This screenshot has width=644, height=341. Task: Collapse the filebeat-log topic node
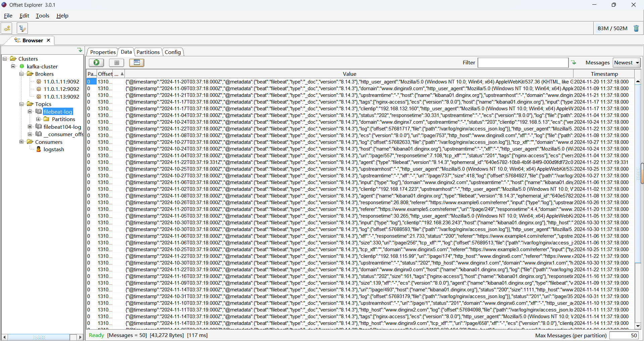click(x=30, y=112)
